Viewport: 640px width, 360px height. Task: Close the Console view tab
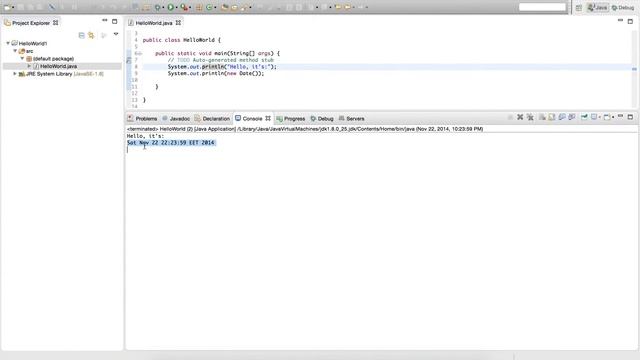(268, 118)
